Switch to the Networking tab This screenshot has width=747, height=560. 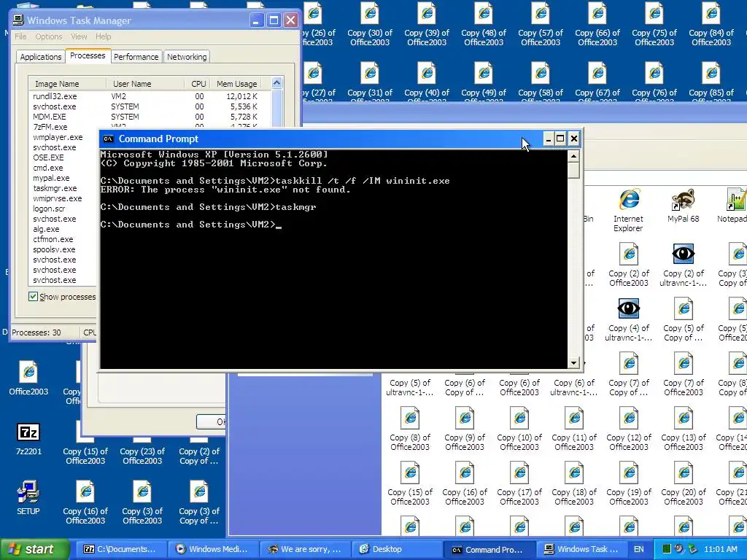pos(187,57)
